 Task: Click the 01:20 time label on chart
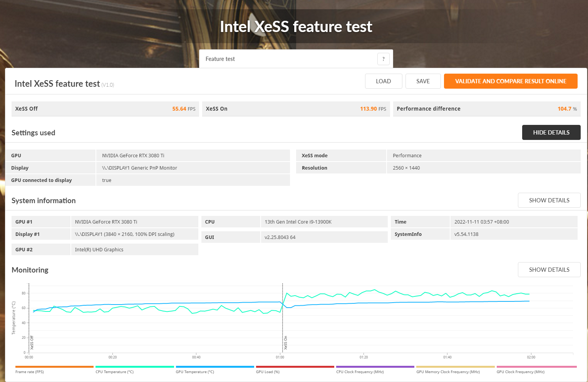point(364,357)
